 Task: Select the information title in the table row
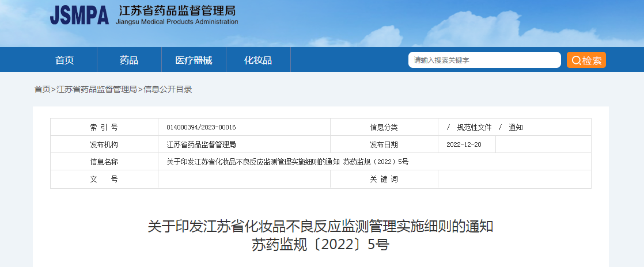pos(287,162)
